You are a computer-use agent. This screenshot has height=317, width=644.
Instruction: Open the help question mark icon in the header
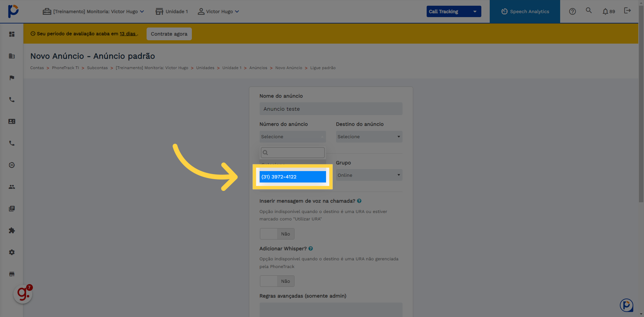pos(573,11)
